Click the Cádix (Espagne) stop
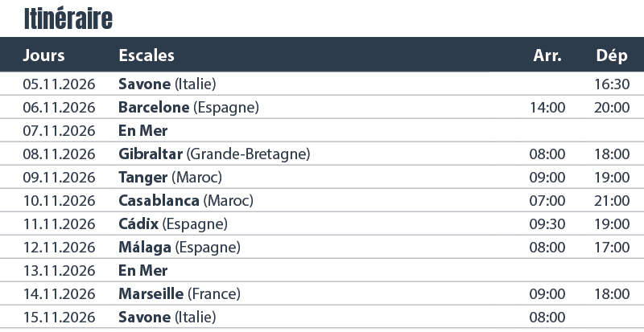The width and height of the screenshot is (644, 332). 172,223
